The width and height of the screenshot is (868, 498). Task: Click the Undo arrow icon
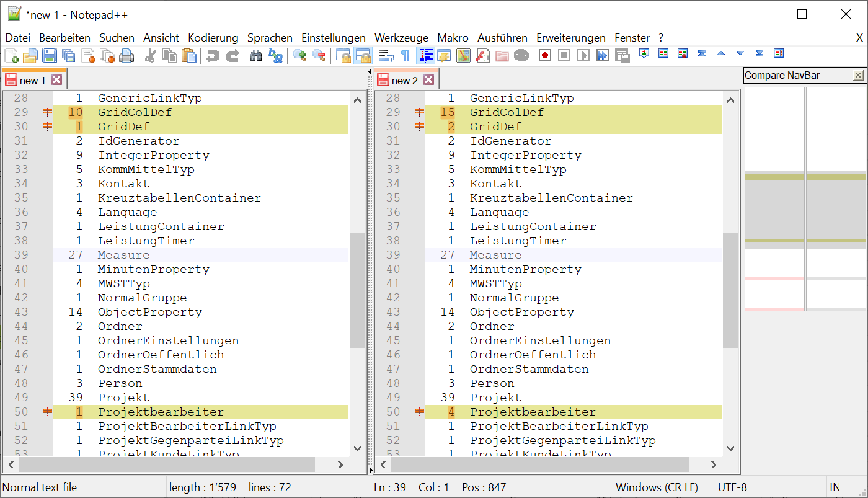pos(213,56)
